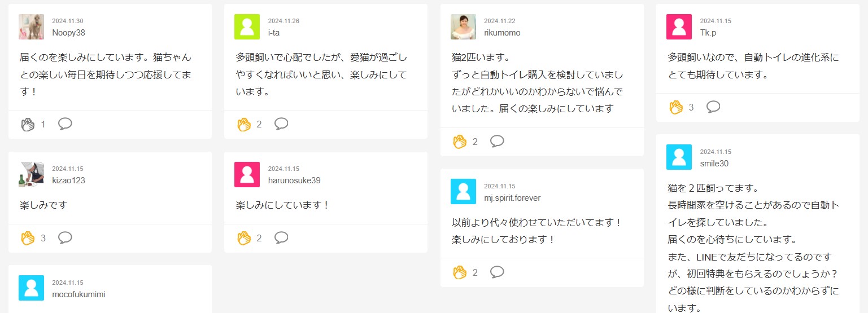The height and width of the screenshot is (313, 868).
Task: Clap for Tk.p's comment
Action: [676, 107]
